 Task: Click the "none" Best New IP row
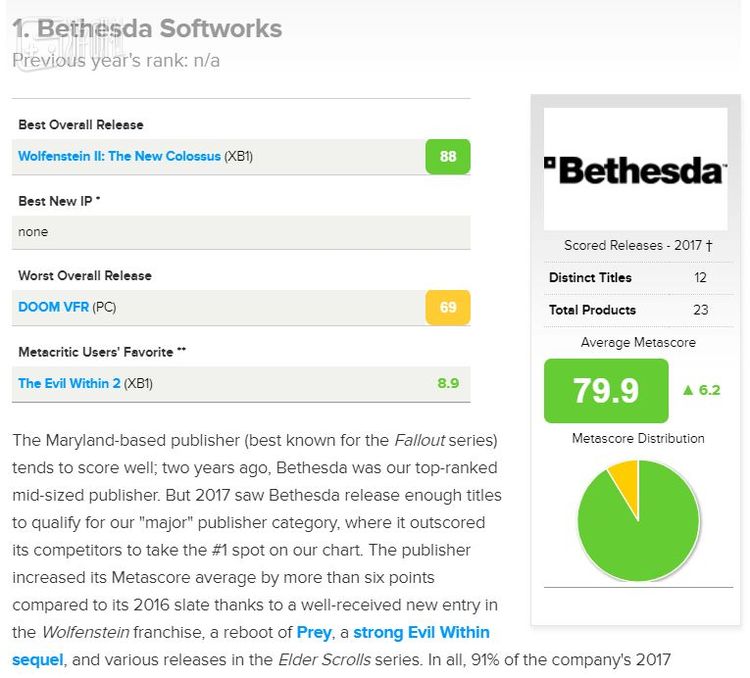240,232
